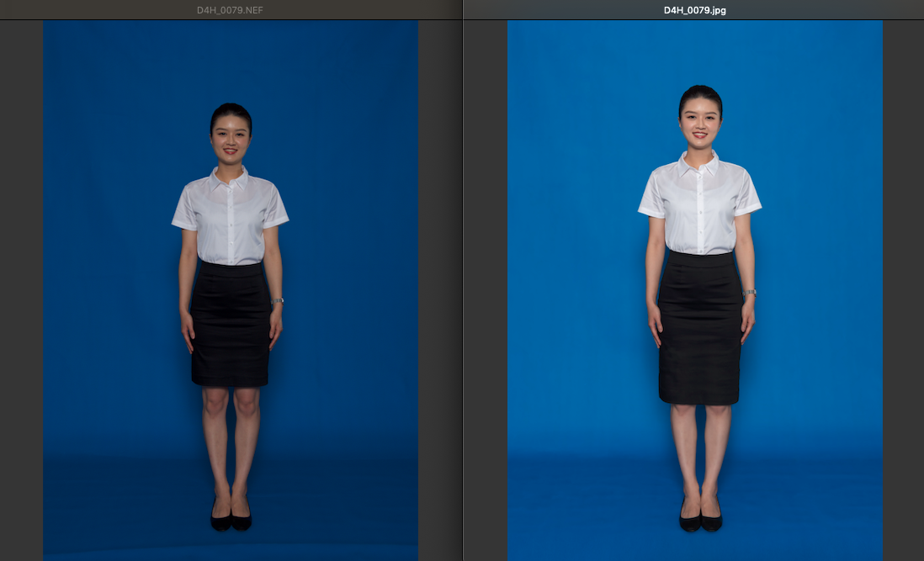The height and width of the screenshot is (561, 924).
Task: Select the D4H_0079.NEF title bar
Action: (230, 9)
